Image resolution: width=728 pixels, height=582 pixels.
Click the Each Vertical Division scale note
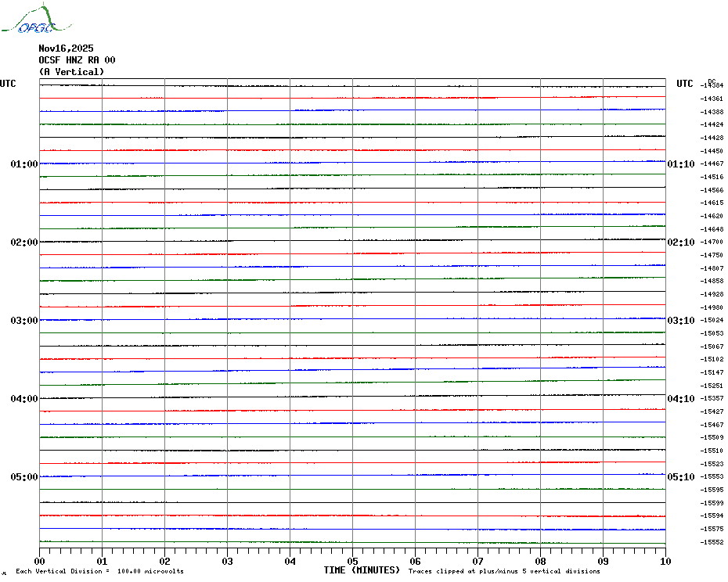99,571
